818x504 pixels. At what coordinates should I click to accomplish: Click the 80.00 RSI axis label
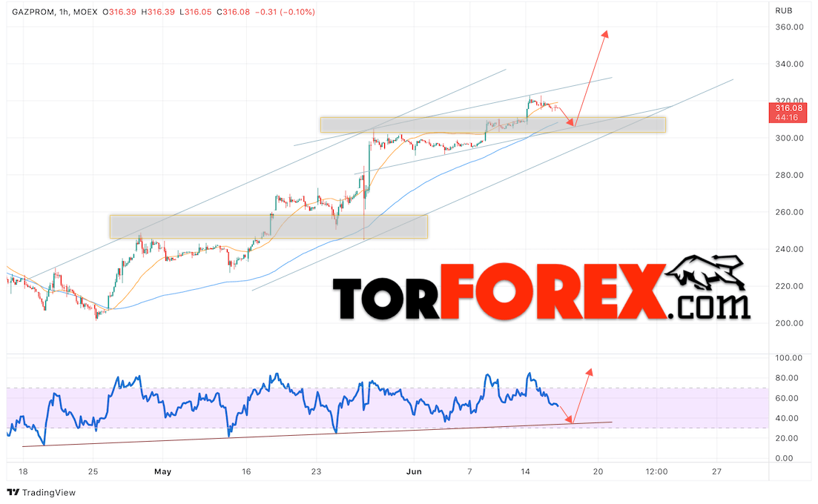click(x=787, y=378)
